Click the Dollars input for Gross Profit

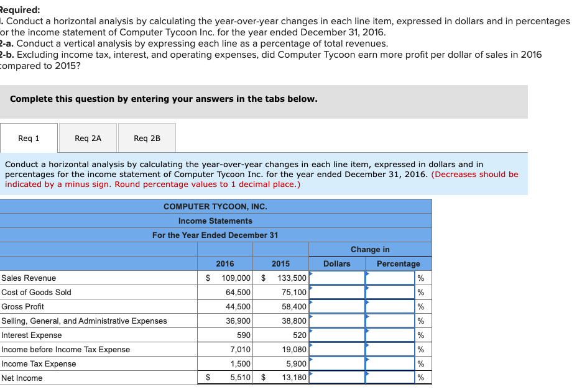[x=336, y=306]
